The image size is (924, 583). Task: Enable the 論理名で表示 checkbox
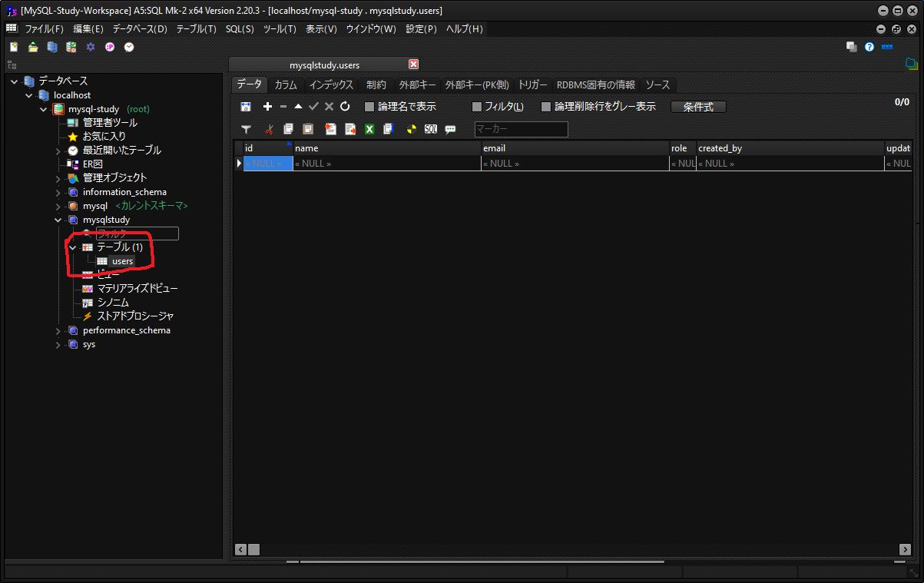click(x=368, y=107)
